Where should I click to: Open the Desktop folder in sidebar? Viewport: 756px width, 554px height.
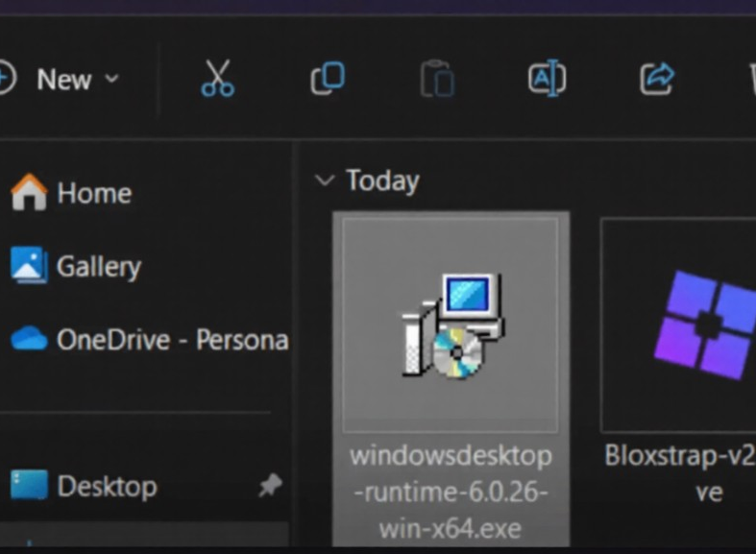(84, 486)
